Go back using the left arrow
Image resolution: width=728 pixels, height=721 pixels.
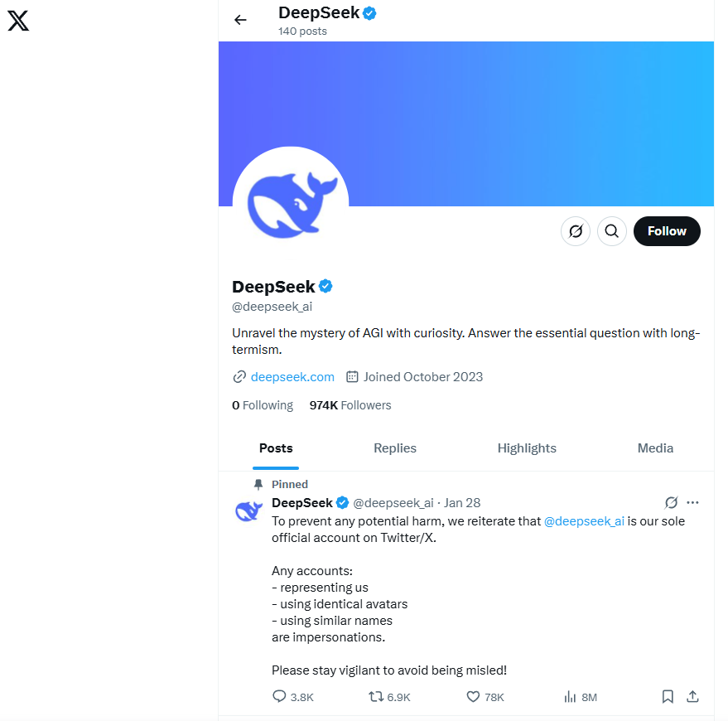(x=240, y=20)
